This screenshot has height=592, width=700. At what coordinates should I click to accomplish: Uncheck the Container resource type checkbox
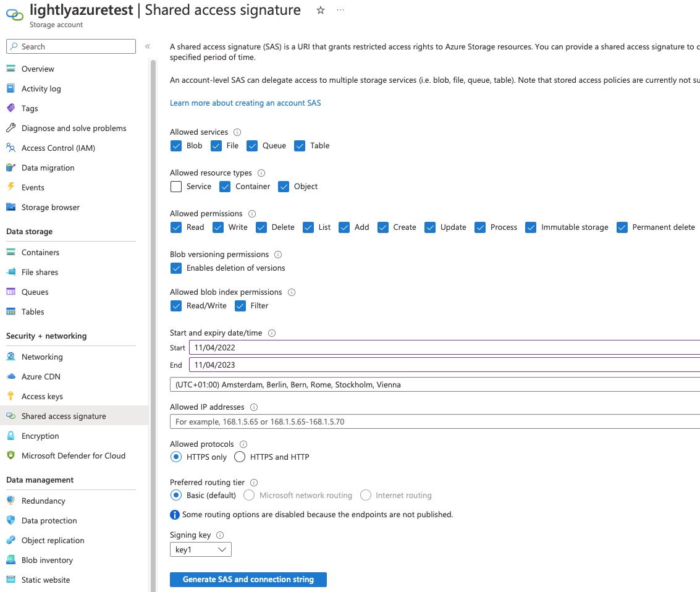[225, 187]
